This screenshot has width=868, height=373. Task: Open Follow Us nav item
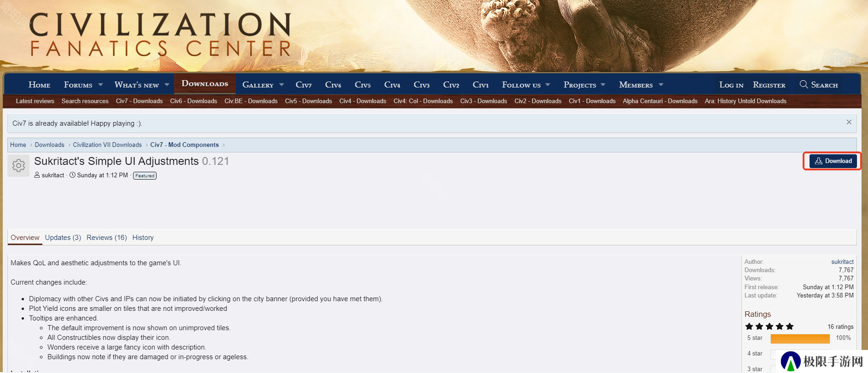pos(521,85)
